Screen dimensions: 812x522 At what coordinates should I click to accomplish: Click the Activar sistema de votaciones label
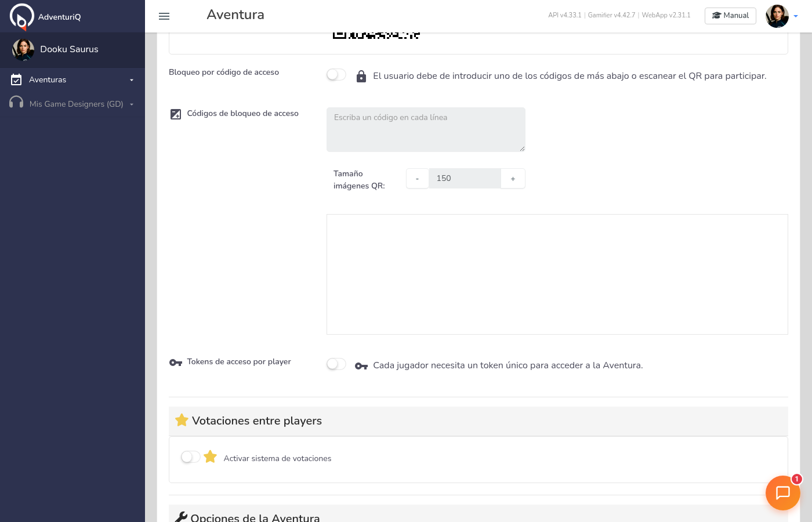(x=278, y=459)
